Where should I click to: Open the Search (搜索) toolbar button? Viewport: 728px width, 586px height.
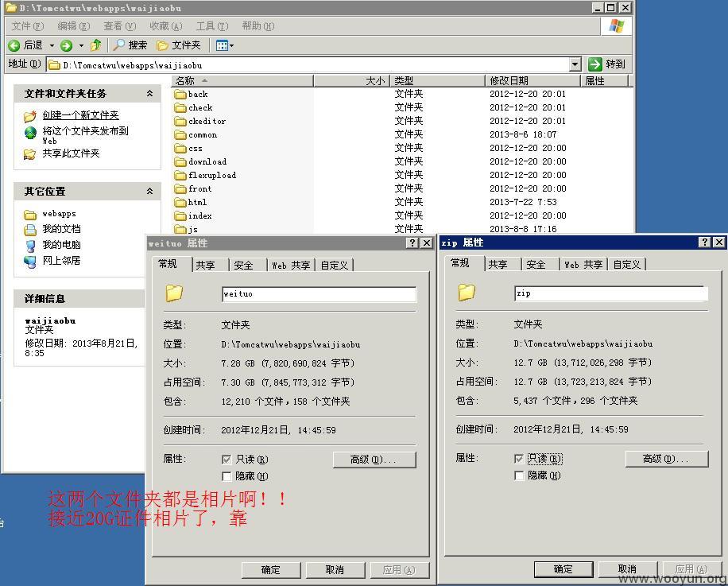pos(130,45)
